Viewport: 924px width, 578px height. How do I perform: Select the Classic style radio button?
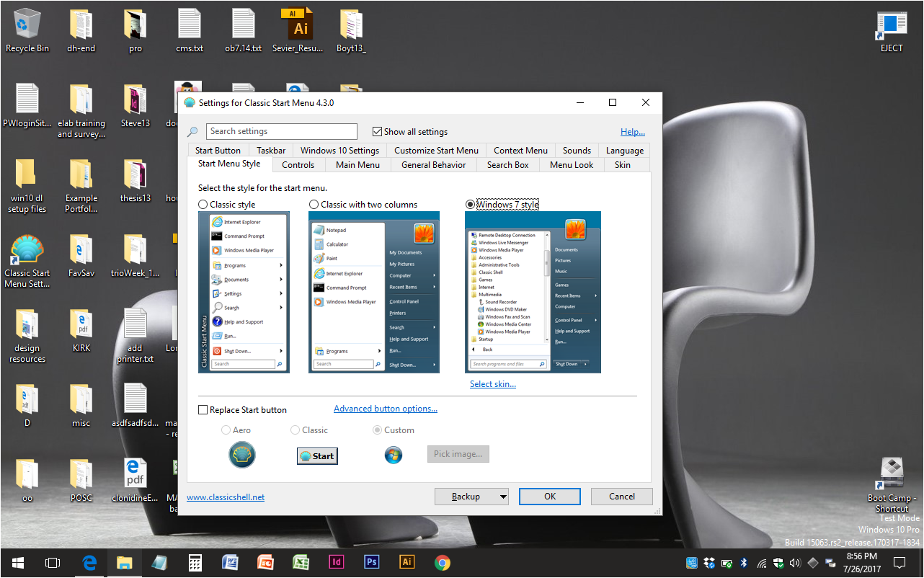point(203,205)
